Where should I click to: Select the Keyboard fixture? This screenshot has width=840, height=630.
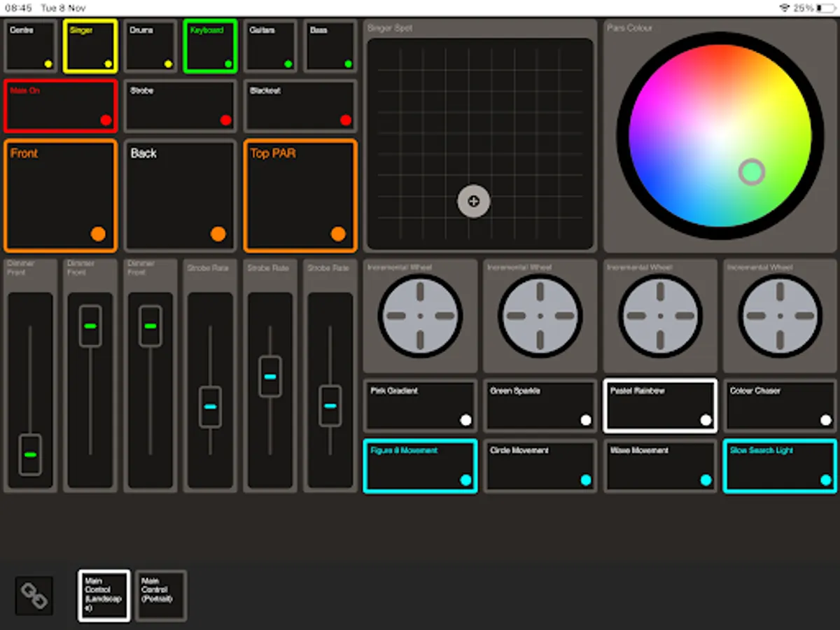[x=210, y=45]
